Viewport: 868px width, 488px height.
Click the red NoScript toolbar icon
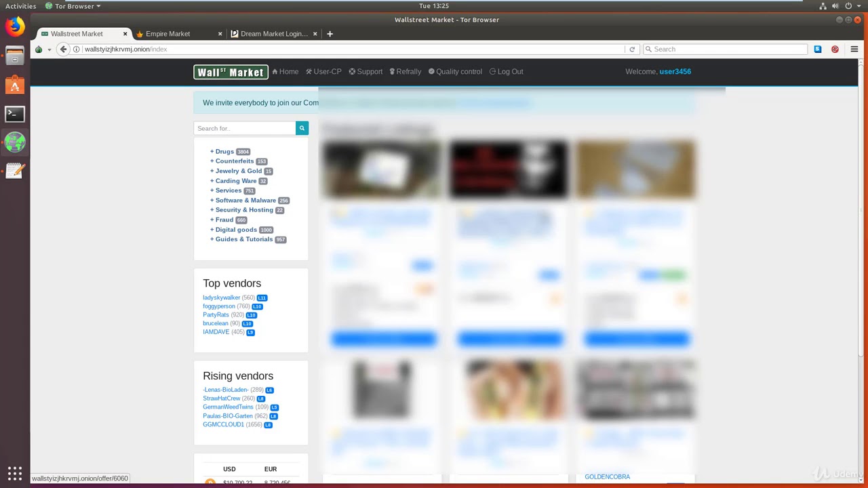tap(835, 49)
